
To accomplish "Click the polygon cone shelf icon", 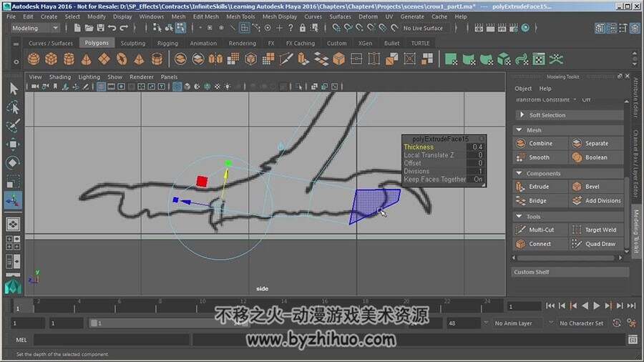I will [87, 59].
